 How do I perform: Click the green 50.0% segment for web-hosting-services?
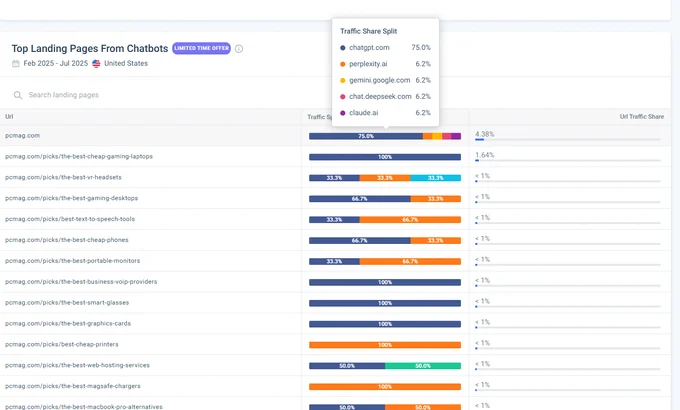(x=423, y=366)
